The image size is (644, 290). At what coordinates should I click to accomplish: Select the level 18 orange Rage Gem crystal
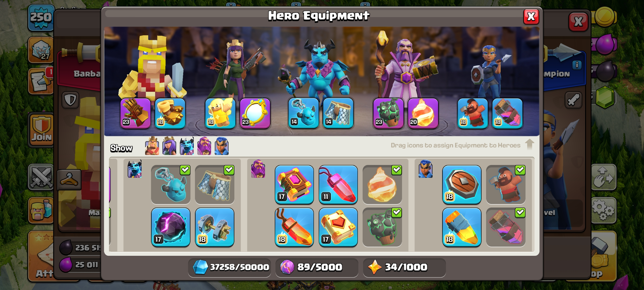[294, 227]
